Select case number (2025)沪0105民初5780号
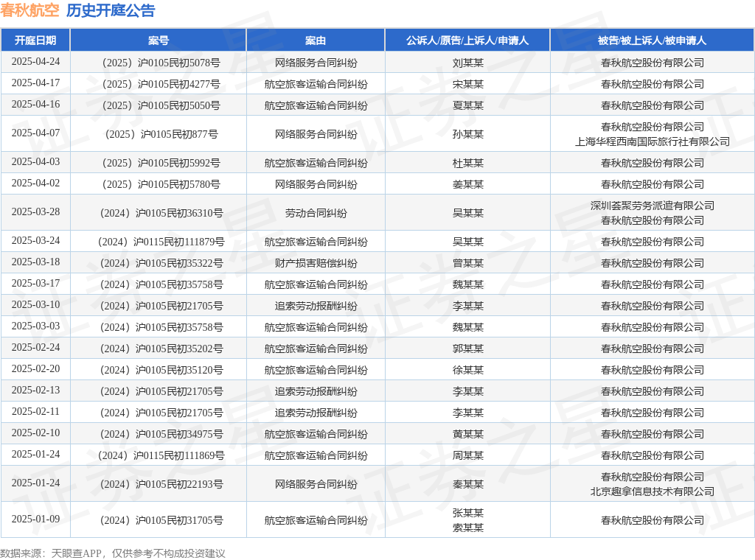This screenshot has height=560, width=755. tap(159, 184)
